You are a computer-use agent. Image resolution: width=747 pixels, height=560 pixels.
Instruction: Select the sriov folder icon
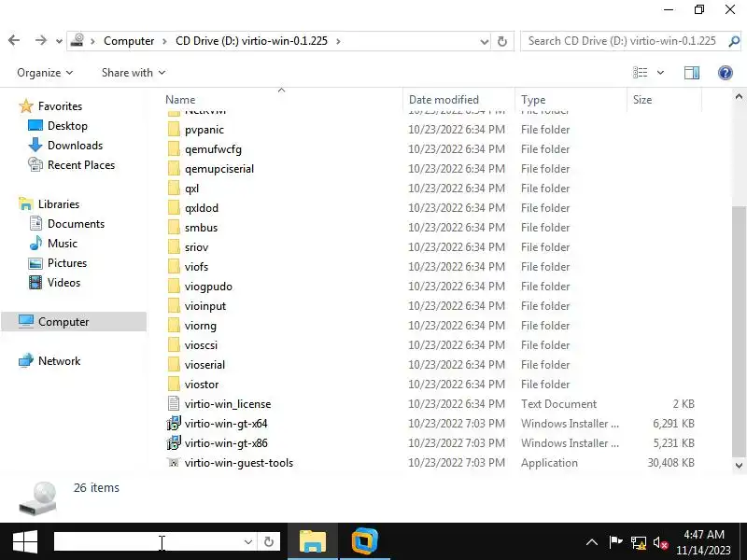point(174,247)
